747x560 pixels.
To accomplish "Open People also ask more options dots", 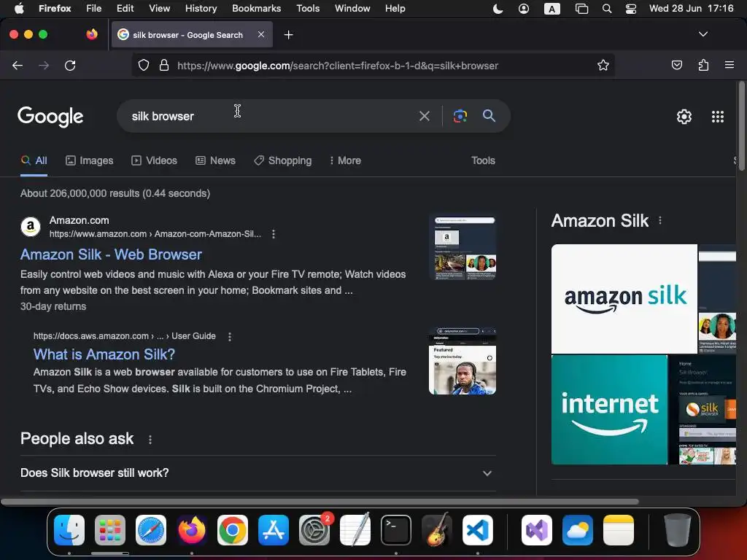I will click(150, 440).
